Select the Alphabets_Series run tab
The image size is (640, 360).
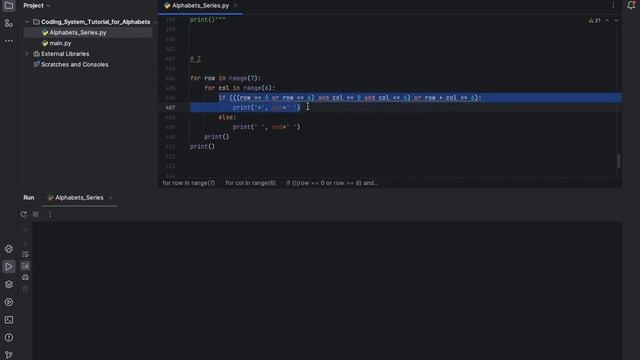point(79,198)
